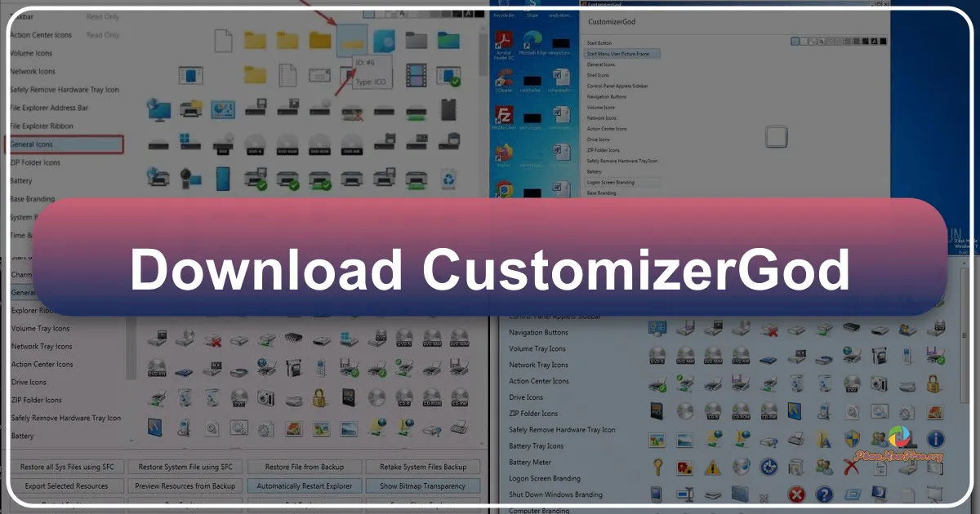Screen dimensions: 980x514
Task: Open FileZilla from the desktop
Action: coord(502,114)
